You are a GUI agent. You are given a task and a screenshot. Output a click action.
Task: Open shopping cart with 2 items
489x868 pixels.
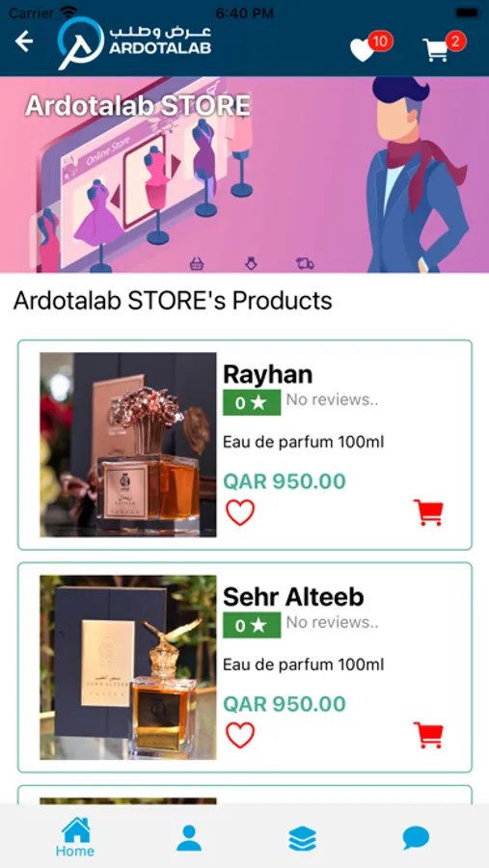pyautogui.click(x=443, y=46)
